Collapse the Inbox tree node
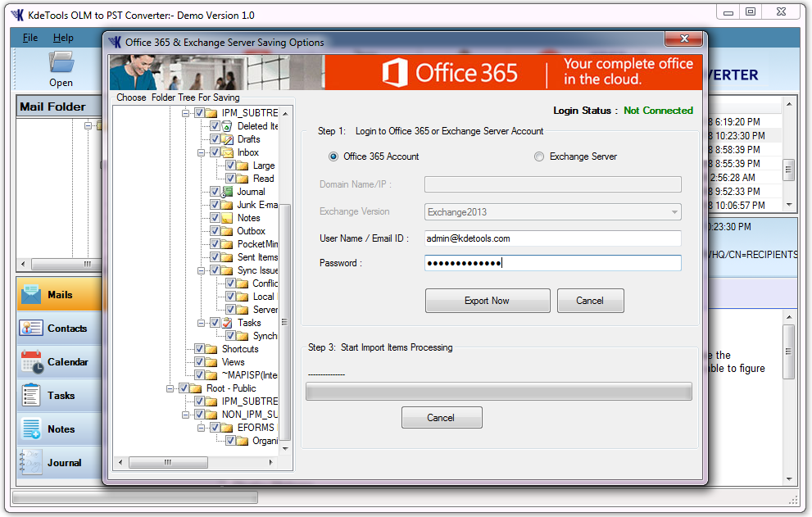The image size is (812, 517). coord(201,152)
